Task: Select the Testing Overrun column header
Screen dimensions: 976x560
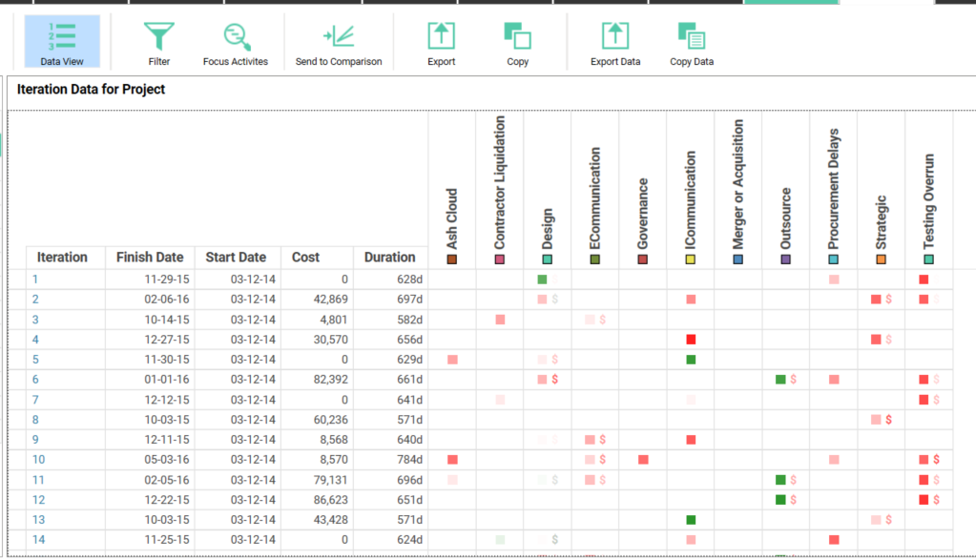Action: pos(929,200)
